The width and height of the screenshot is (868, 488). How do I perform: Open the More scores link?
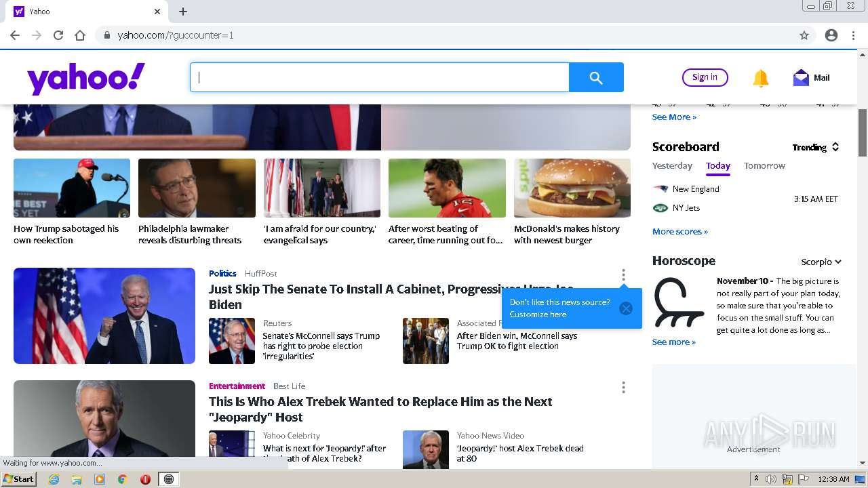(680, 232)
